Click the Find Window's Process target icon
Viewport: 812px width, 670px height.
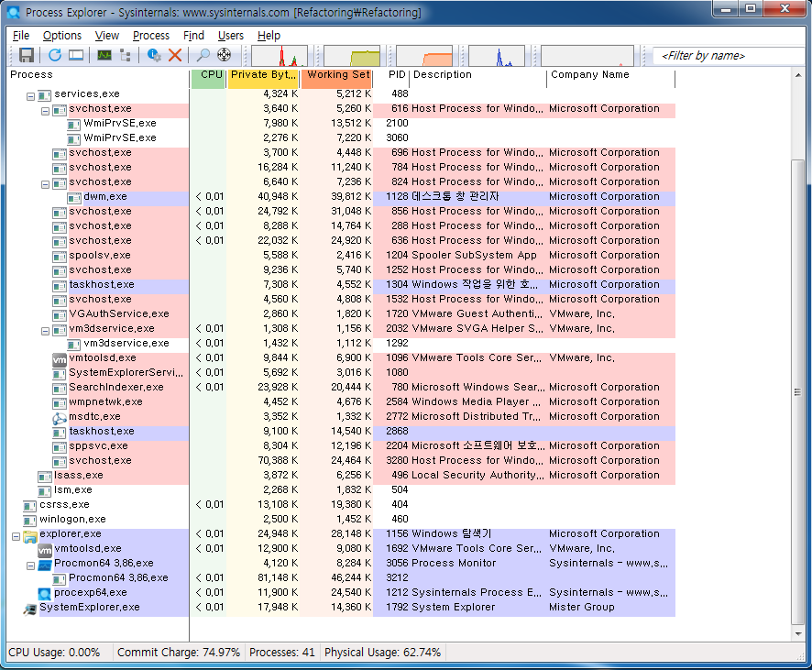pos(224,55)
